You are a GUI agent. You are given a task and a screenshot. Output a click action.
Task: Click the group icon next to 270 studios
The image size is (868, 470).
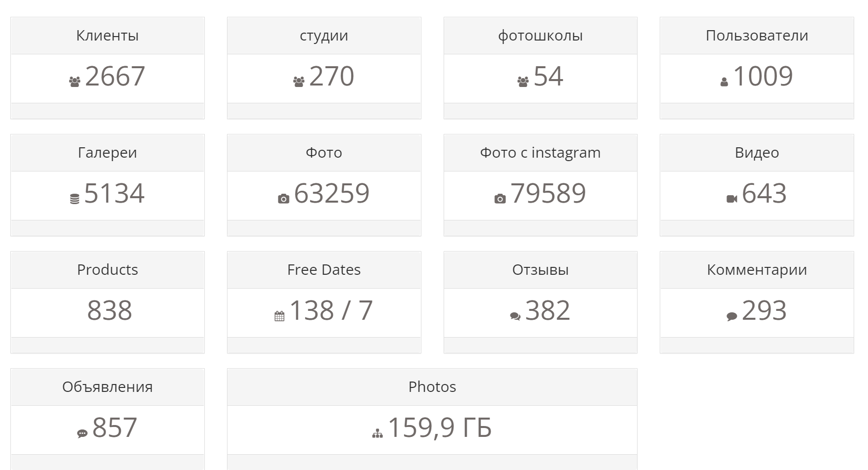(x=299, y=82)
